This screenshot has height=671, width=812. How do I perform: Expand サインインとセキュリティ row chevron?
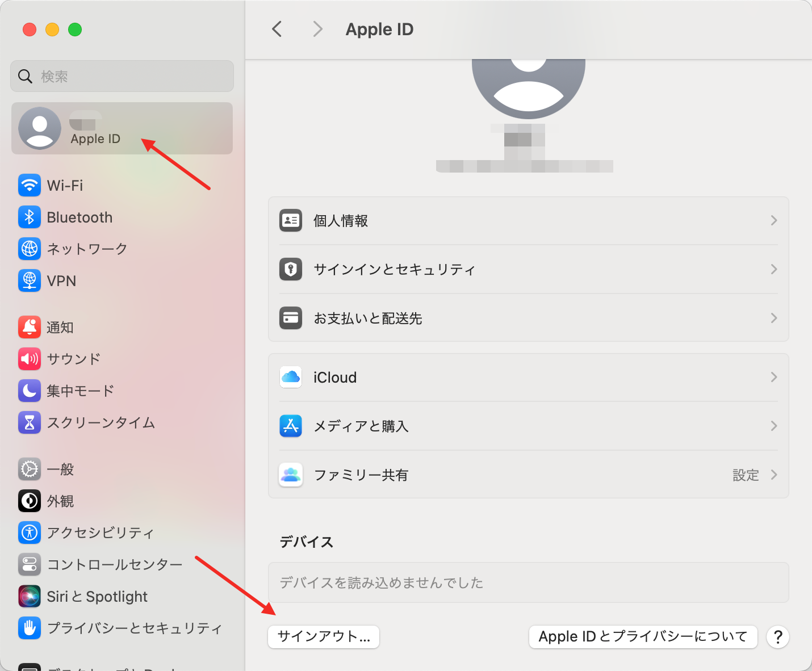774,269
